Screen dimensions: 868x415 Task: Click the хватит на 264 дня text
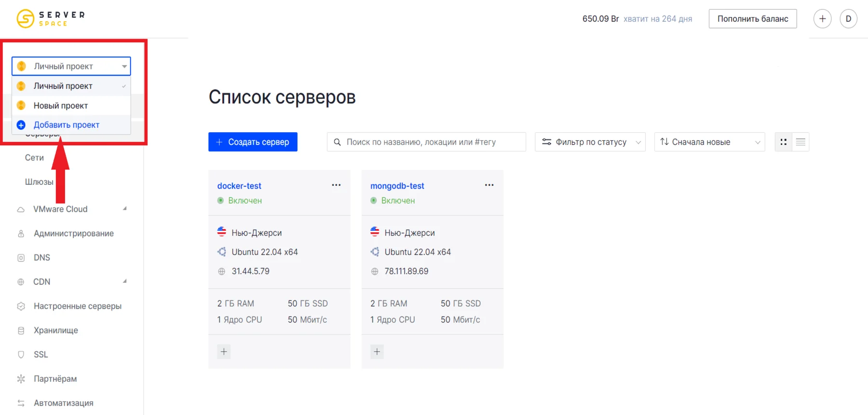(x=658, y=19)
